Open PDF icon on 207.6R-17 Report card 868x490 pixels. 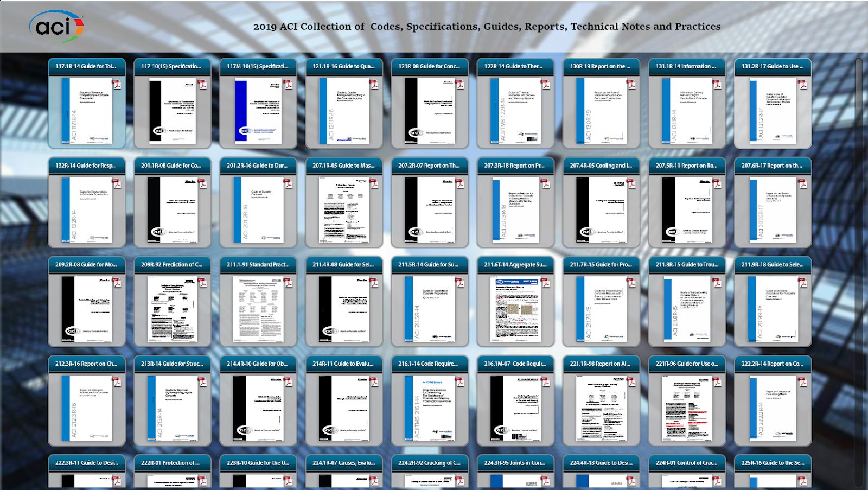(x=803, y=183)
